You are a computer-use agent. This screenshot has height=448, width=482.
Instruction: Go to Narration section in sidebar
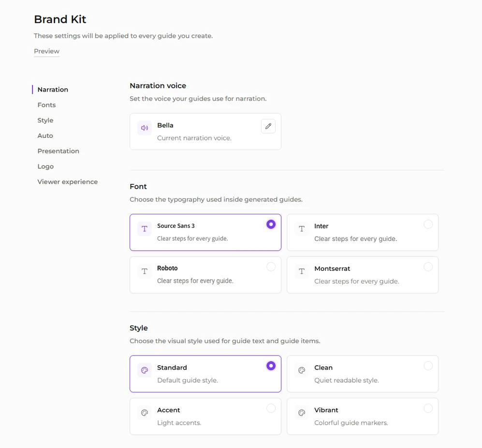tap(53, 90)
